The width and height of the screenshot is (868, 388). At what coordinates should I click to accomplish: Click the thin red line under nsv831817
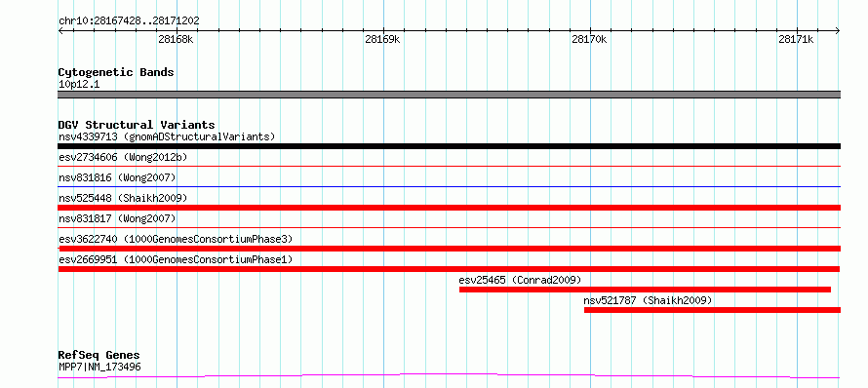449,227
